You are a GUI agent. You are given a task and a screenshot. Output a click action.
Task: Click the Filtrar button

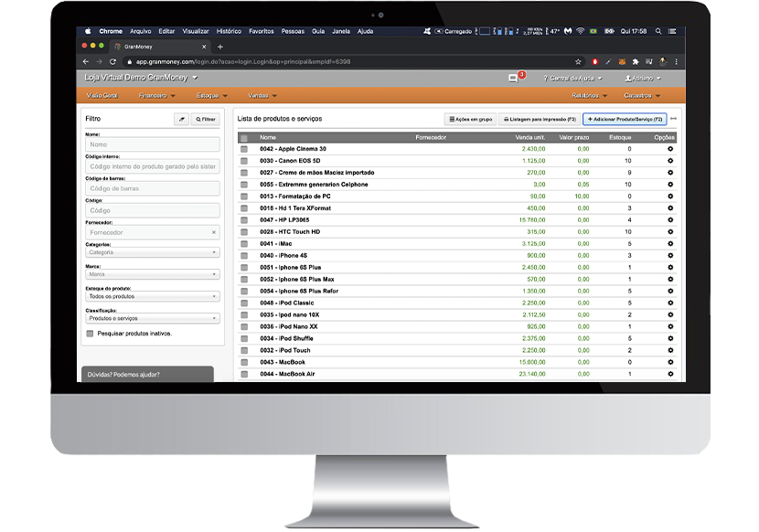click(205, 119)
